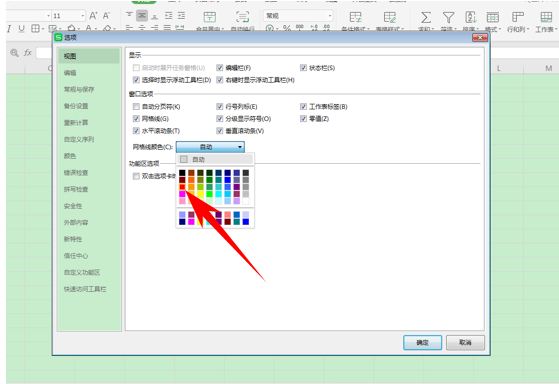
Task: Select top vertical alignment icon
Action: 129,15
